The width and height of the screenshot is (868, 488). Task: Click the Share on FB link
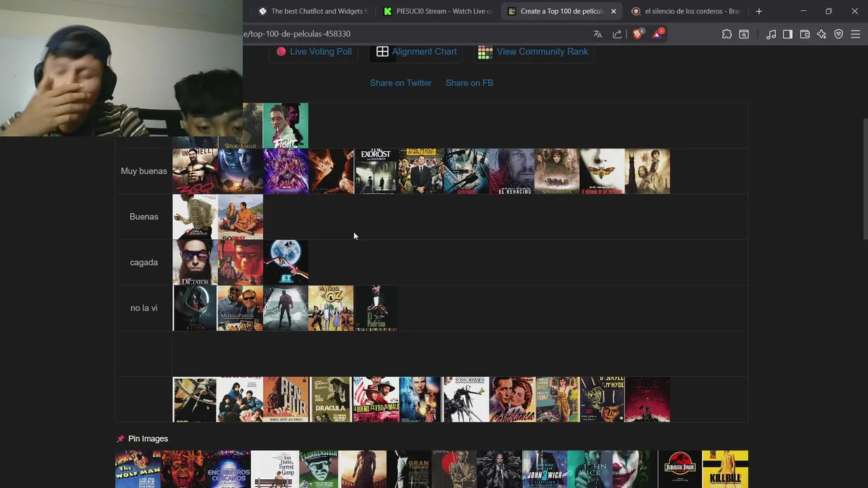(x=469, y=83)
